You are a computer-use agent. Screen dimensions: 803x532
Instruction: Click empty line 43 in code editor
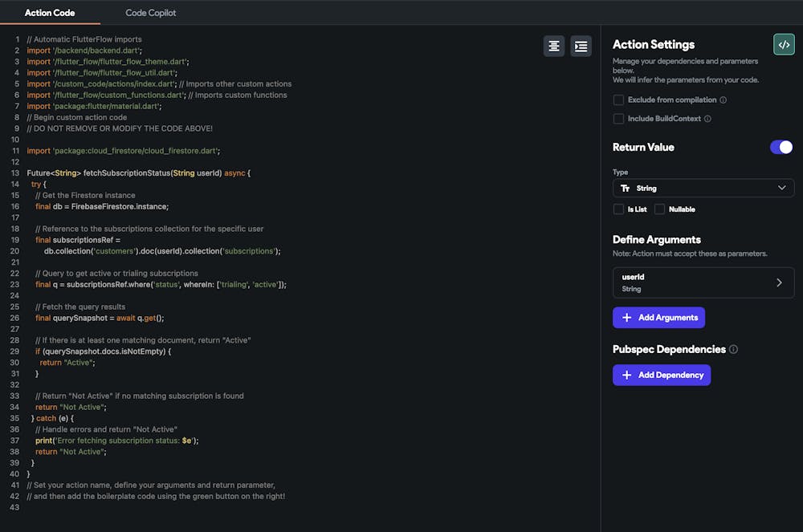[241, 518]
